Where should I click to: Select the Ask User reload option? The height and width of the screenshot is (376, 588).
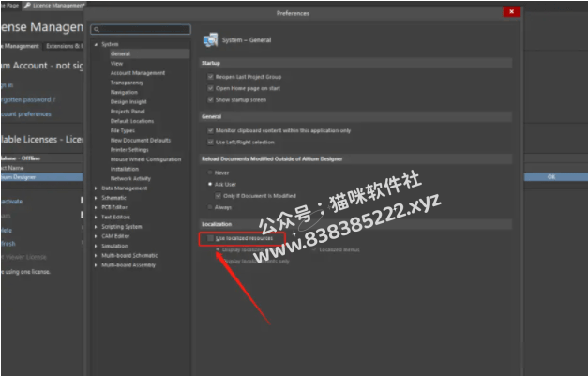click(x=210, y=184)
